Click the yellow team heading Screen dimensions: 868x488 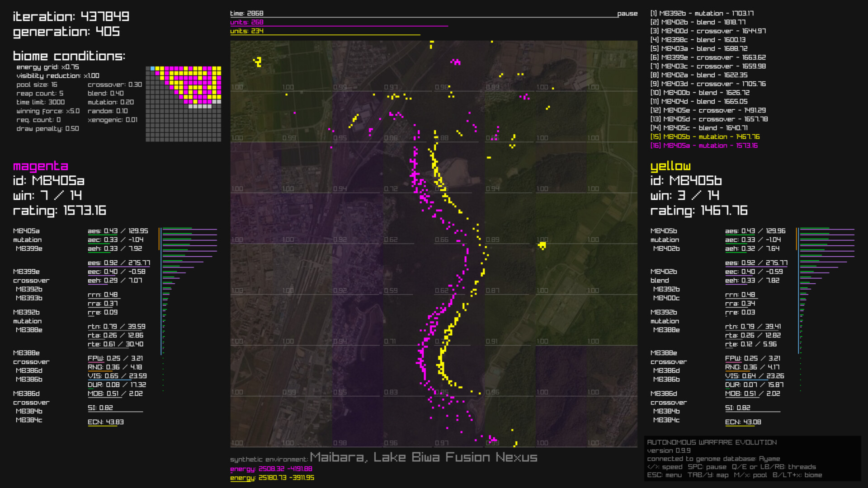[x=670, y=166]
